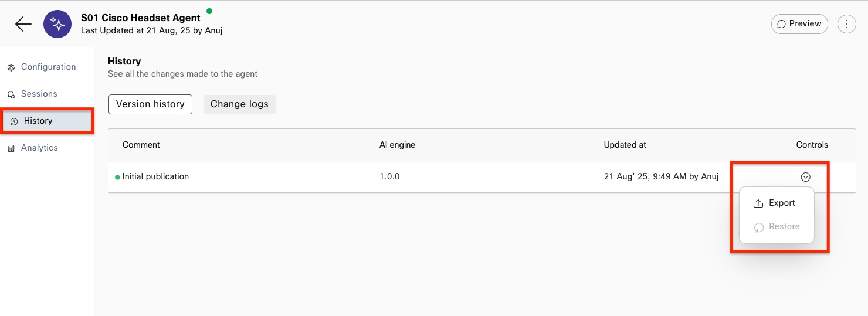Image resolution: width=868 pixels, height=316 pixels.
Task: Select Export from the controls menu
Action: click(x=782, y=203)
